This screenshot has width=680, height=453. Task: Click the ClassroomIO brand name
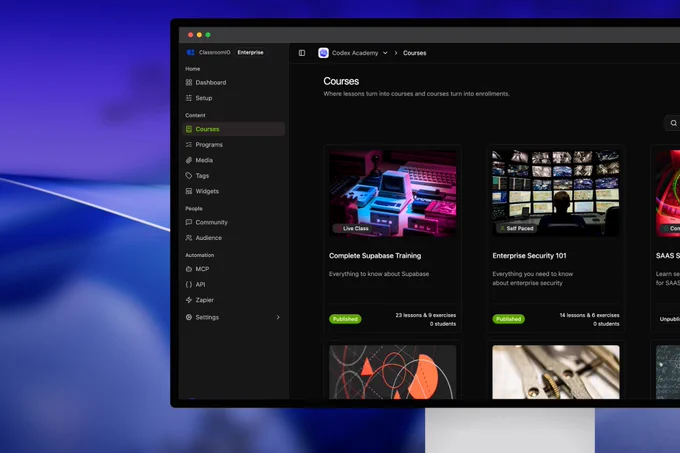tap(215, 52)
